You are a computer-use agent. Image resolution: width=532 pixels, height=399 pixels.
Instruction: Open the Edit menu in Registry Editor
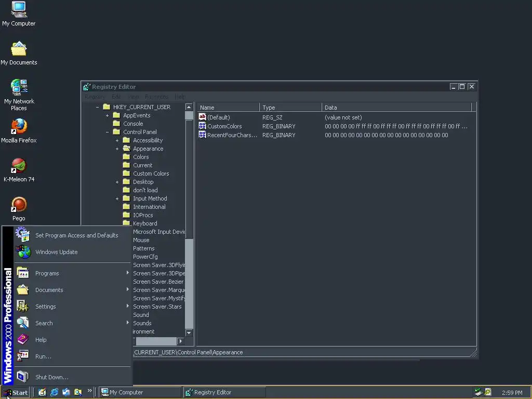click(x=116, y=97)
